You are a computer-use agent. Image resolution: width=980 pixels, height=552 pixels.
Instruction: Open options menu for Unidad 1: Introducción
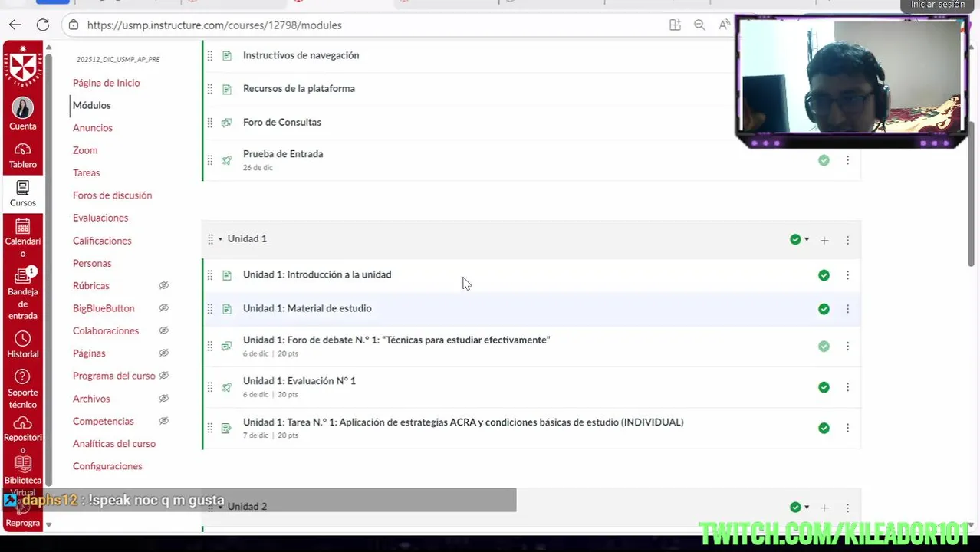pyautogui.click(x=847, y=275)
